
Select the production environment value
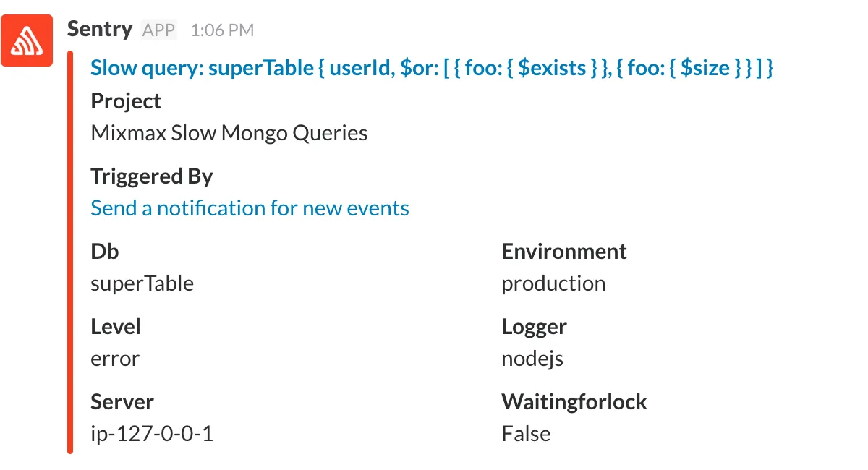[x=554, y=283]
